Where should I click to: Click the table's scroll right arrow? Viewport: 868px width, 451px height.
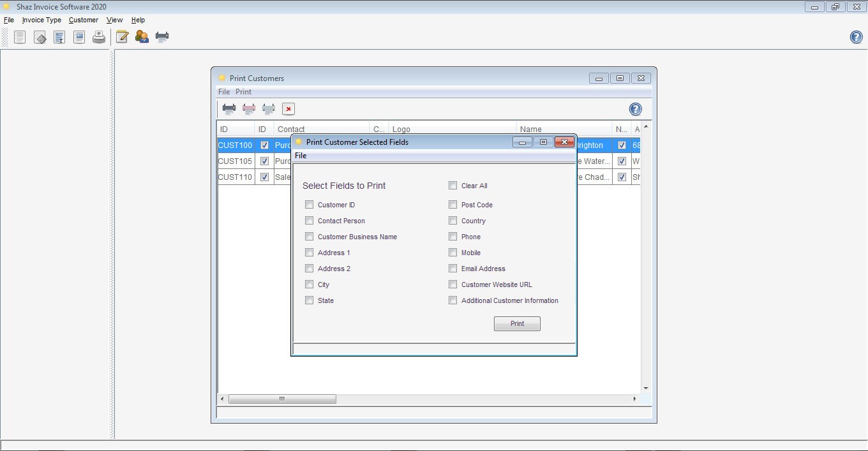tap(634, 399)
